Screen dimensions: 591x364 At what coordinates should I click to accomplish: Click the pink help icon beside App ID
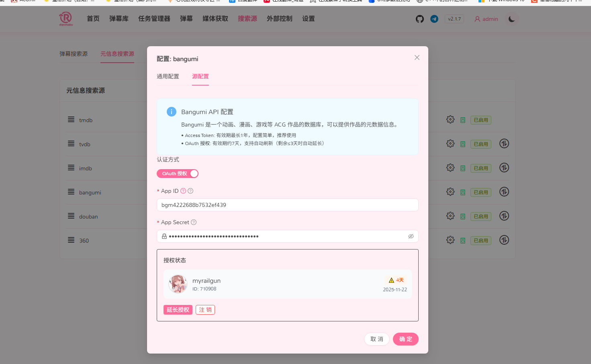coord(183,190)
